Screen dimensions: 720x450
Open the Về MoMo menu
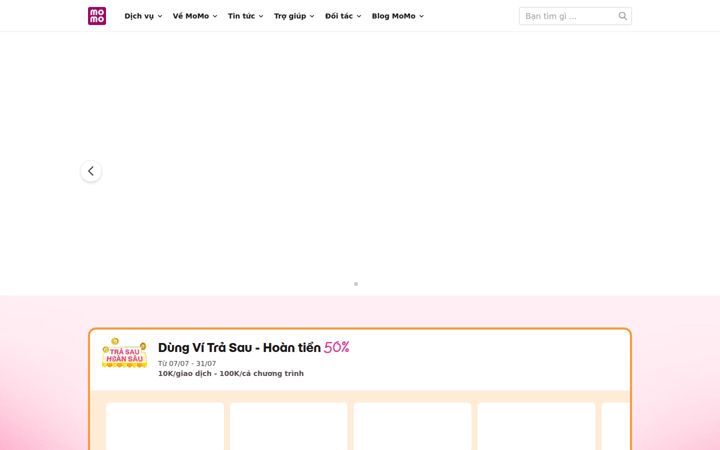tap(195, 16)
